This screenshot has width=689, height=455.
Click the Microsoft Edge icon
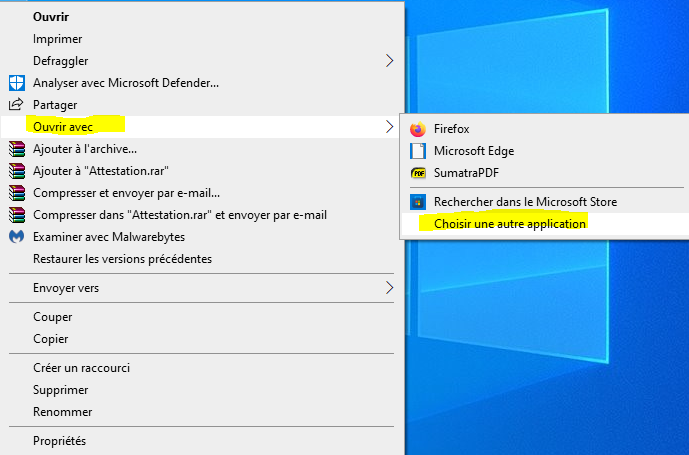click(x=418, y=151)
